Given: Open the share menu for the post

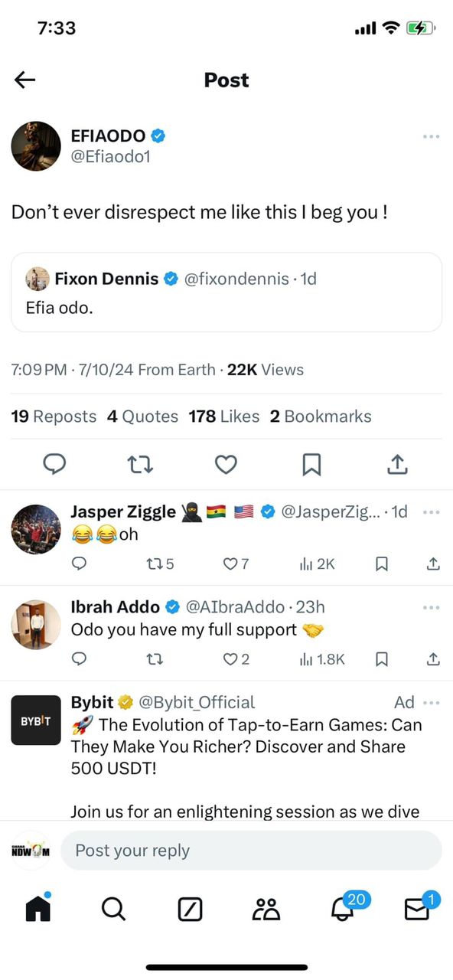Looking at the screenshot, I should [397, 464].
